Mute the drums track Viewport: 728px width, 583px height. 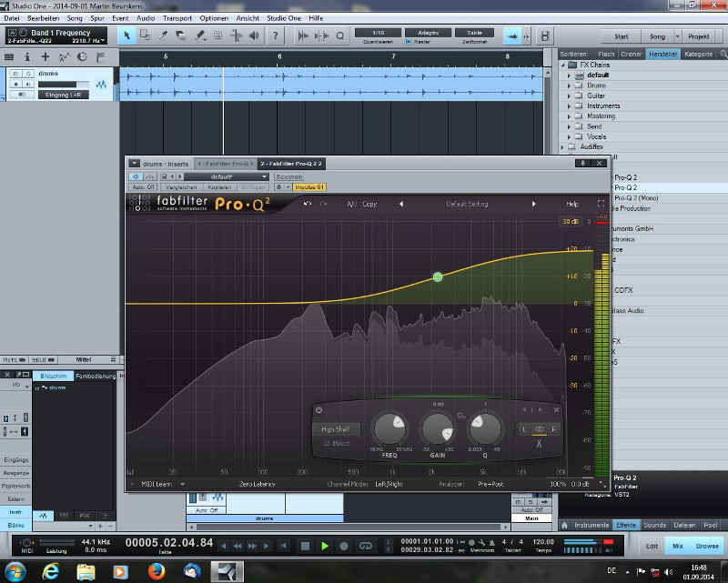tap(15, 74)
